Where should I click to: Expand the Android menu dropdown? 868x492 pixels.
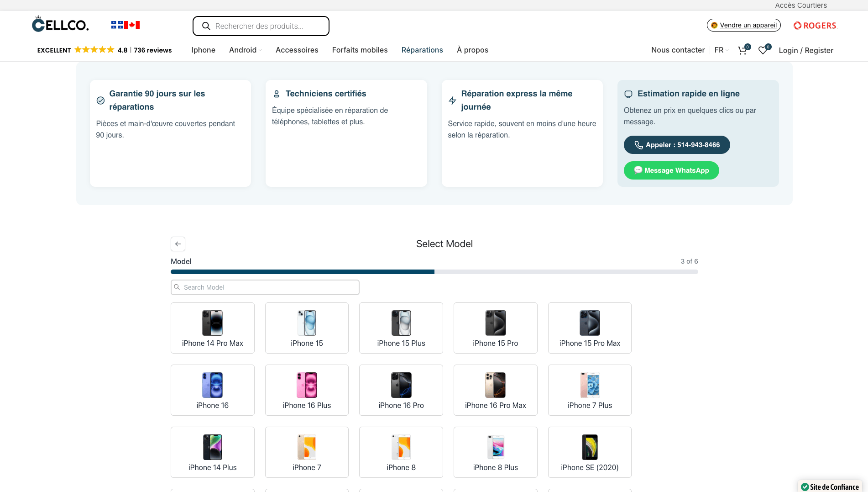pos(246,50)
